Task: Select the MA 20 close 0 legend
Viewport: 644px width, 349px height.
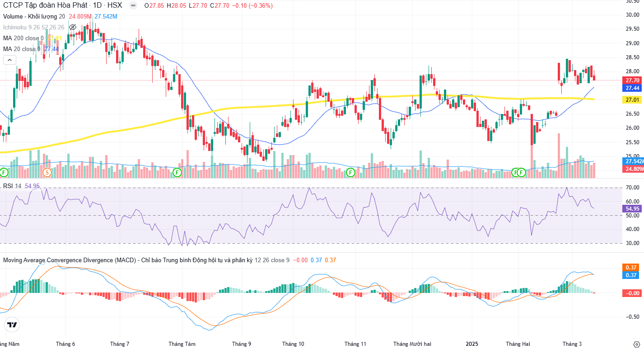Action: (22, 49)
